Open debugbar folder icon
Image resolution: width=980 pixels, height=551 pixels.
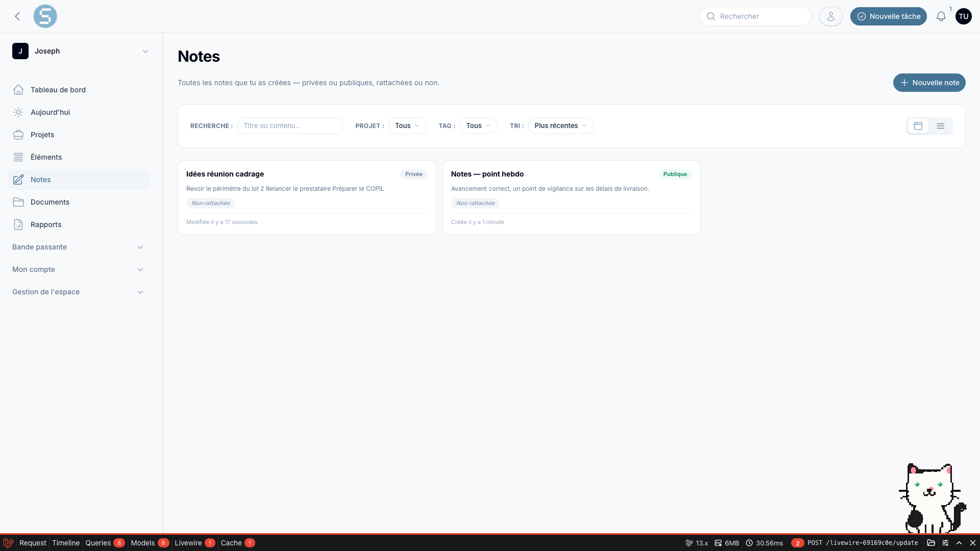[931, 543]
